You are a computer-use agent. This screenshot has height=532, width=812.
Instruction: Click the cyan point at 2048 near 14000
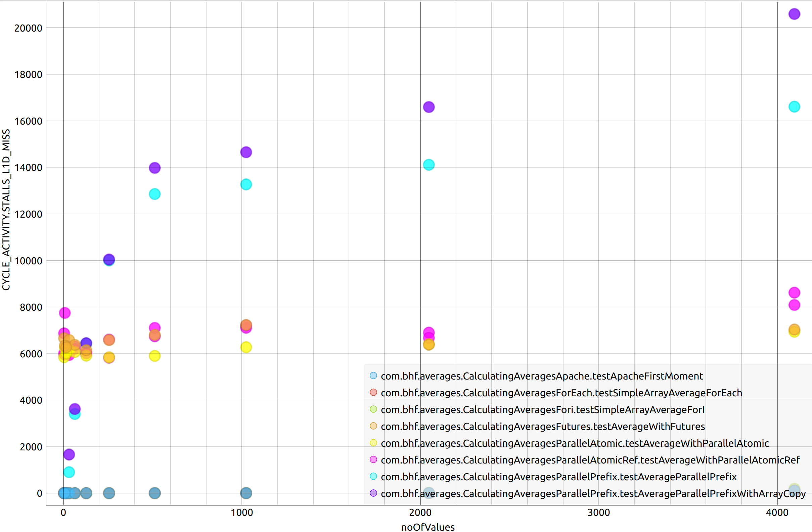click(x=428, y=165)
